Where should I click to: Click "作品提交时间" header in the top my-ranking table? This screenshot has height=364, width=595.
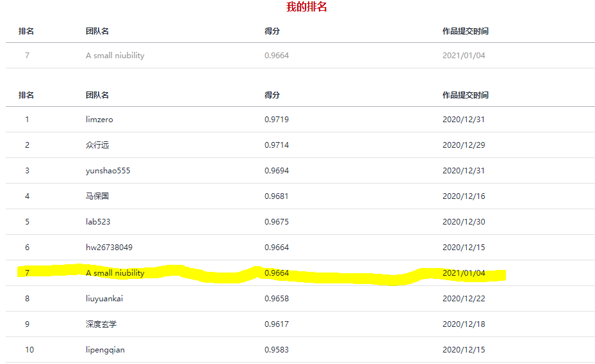click(x=465, y=31)
